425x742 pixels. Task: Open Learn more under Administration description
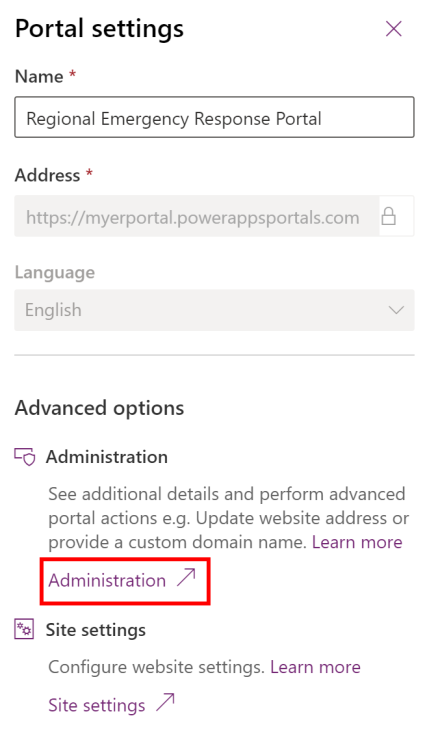[357, 542]
